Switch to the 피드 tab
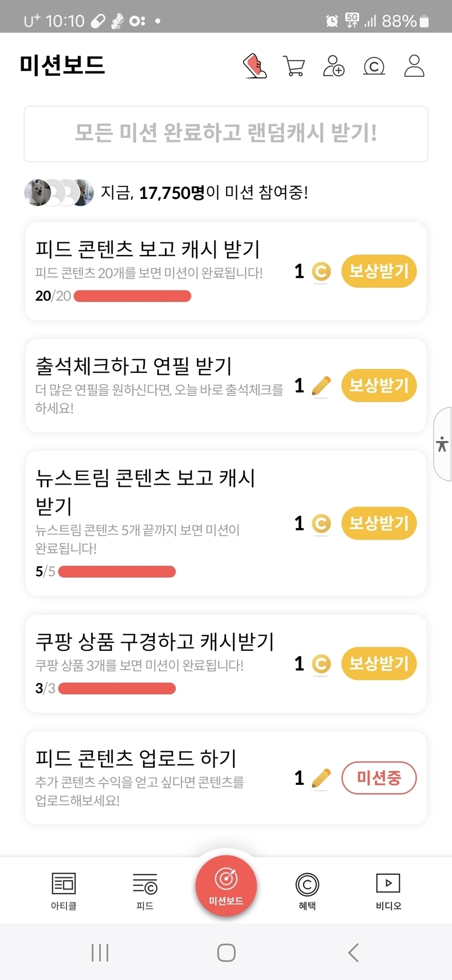The height and width of the screenshot is (980, 452). (x=145, y=891)
